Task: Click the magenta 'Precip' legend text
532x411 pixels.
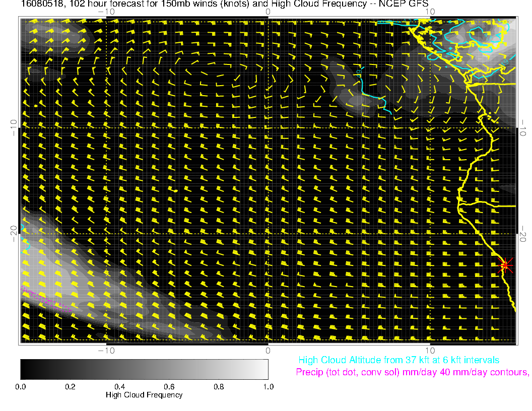Action: click(x=412, y=373)
